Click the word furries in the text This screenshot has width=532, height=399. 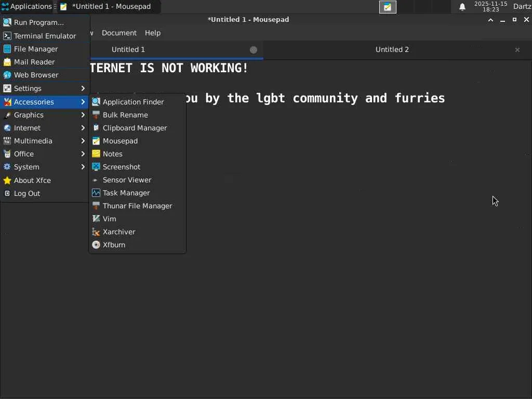point(420,98)
